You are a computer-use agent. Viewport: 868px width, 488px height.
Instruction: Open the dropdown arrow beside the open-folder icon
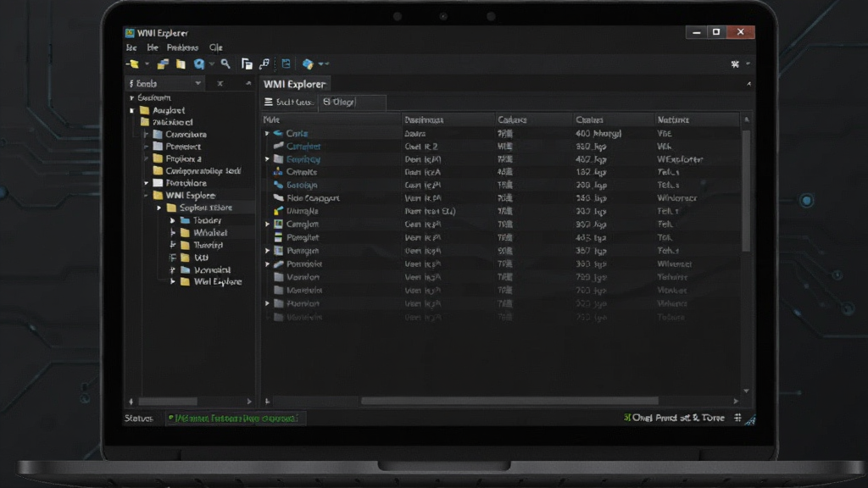click(147, 64)
